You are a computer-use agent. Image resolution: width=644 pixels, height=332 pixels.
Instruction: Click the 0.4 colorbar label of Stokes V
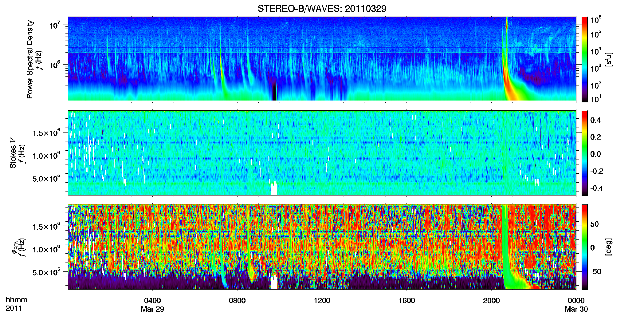[x=595, y=120]
